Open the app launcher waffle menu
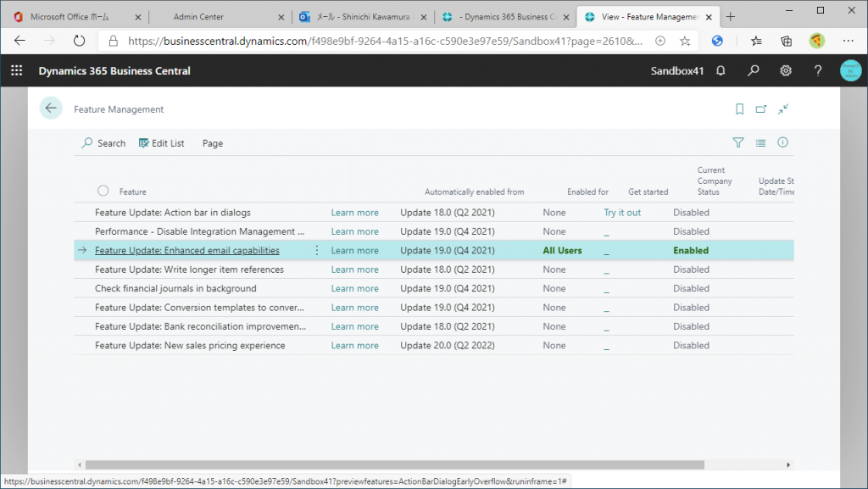The width and height of the screenshot is (868, 489). (17, 71)
